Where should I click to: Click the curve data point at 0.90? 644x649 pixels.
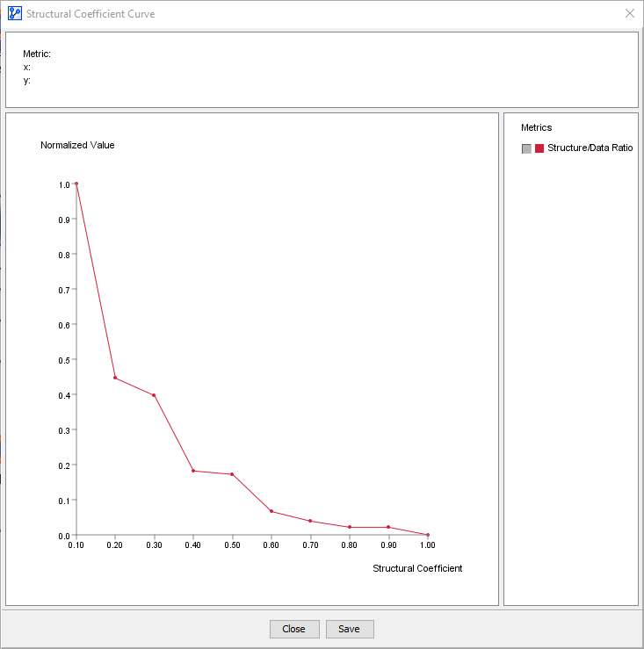(388, 527)
